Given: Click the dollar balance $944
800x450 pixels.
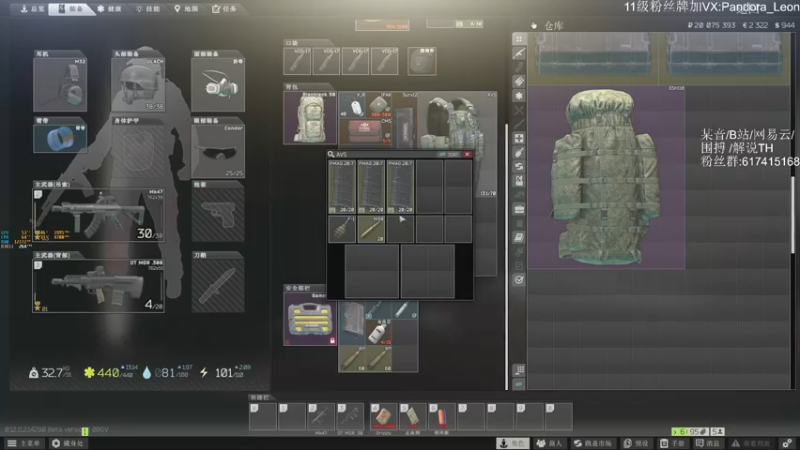Looking at the screenshot, I should tap(785, 25).
